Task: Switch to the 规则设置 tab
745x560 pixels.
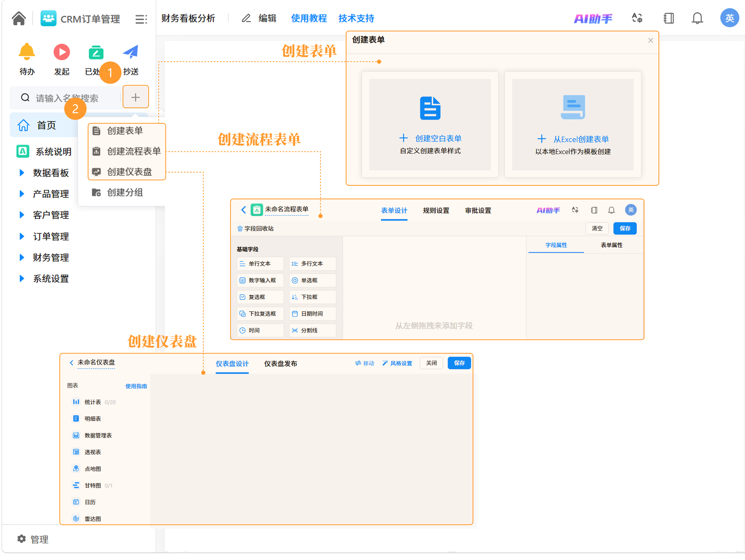Action: tap(436, 211)
